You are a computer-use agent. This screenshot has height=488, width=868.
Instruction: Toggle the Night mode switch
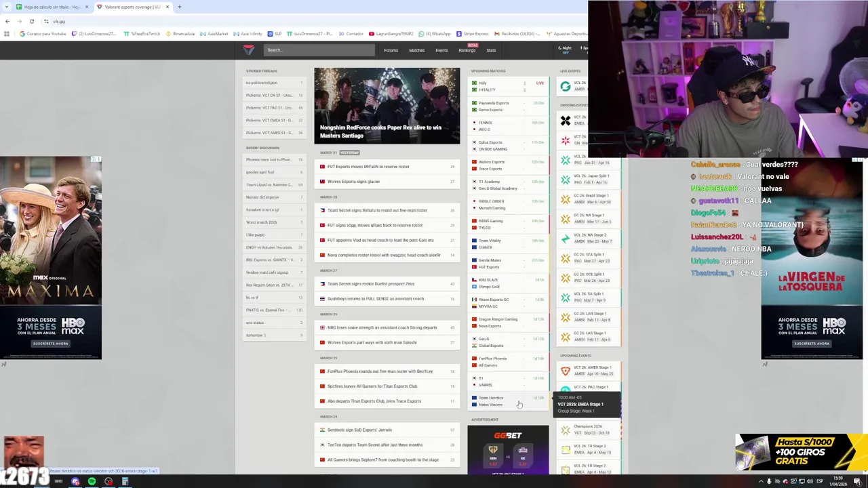point(566,50)
